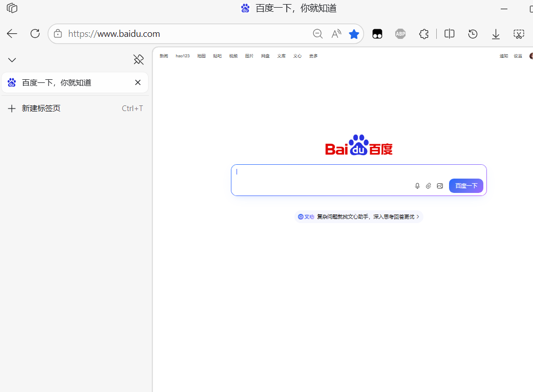Screen dimensions: 533x392
Task: Toggle the favorite star for this page
Action: [354, 34]
